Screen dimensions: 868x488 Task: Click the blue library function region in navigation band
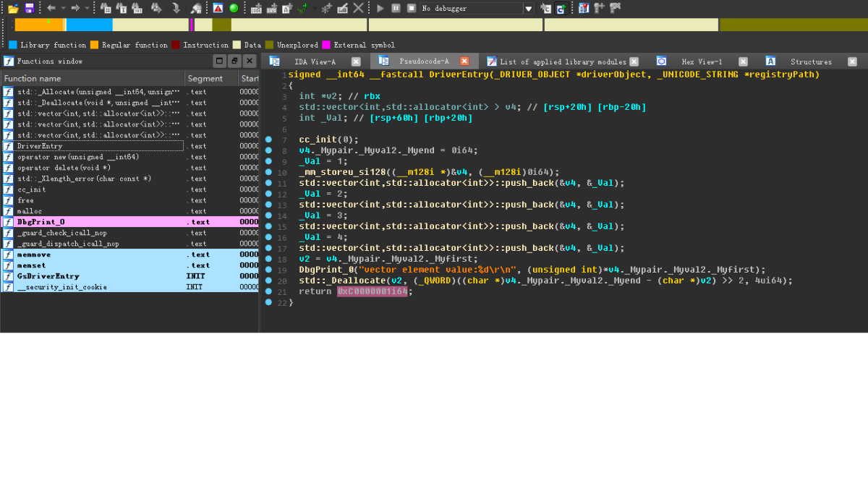pyautogui.click(x=89, y=25)
